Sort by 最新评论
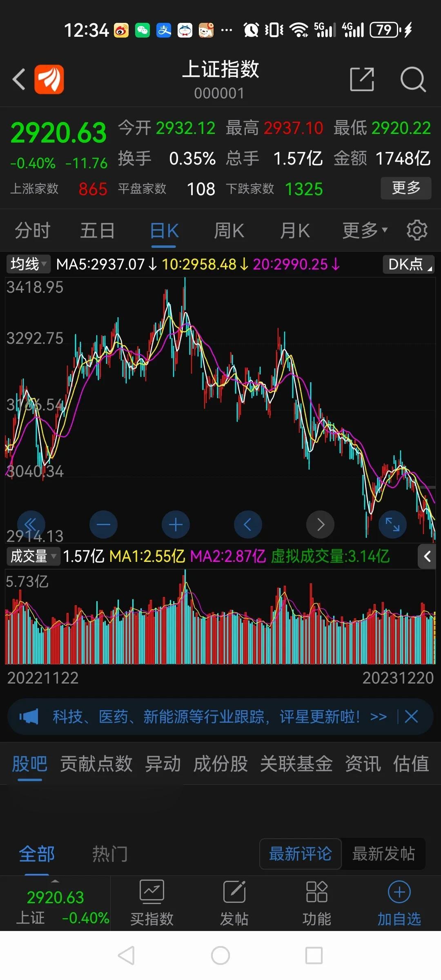441x980 pixels. click(x=300, y=854)
